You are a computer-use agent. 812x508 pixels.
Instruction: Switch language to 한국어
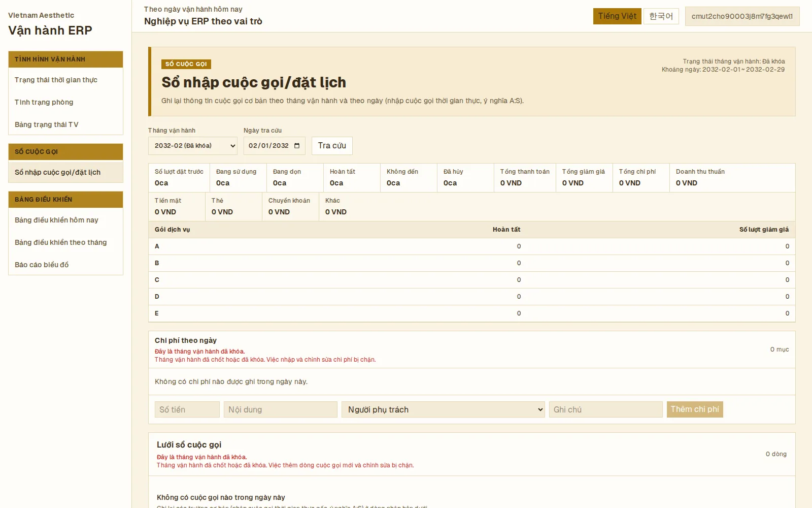661,16
